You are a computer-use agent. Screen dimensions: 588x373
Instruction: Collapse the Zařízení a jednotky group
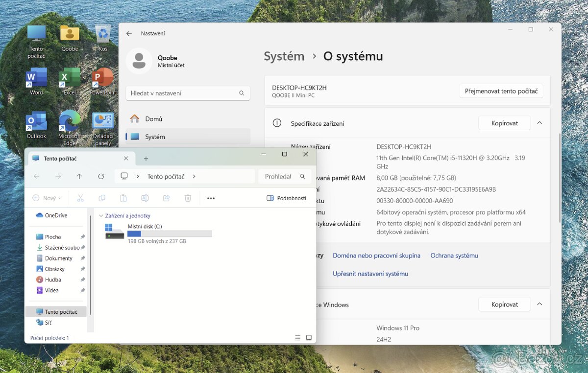[x=101, y=216]
